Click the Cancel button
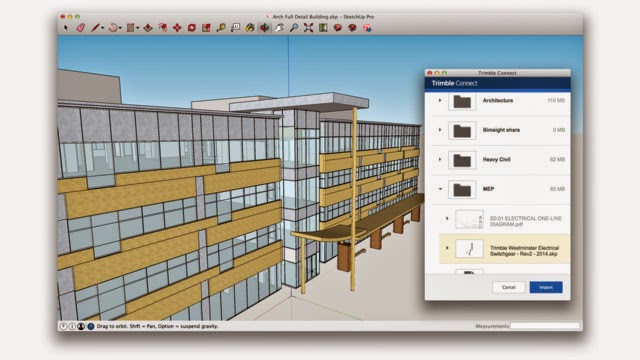 (509, 287)
